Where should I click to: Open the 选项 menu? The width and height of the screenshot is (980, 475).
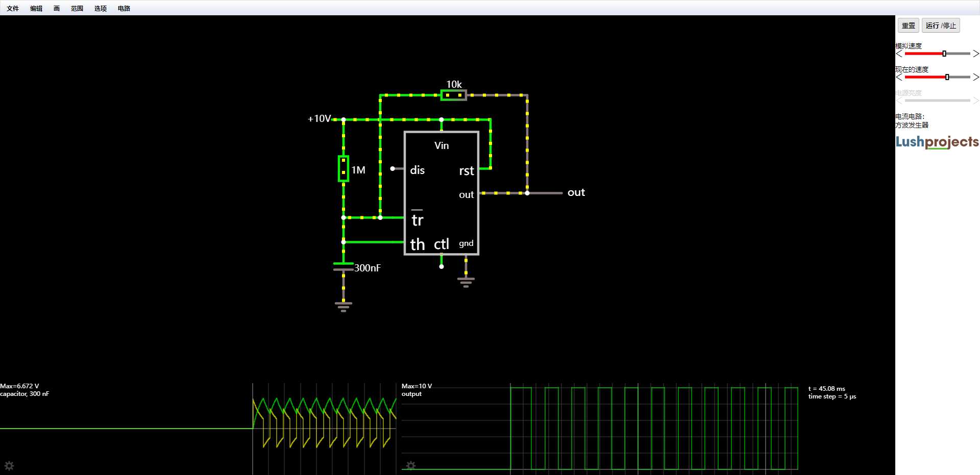coord(101,8)
